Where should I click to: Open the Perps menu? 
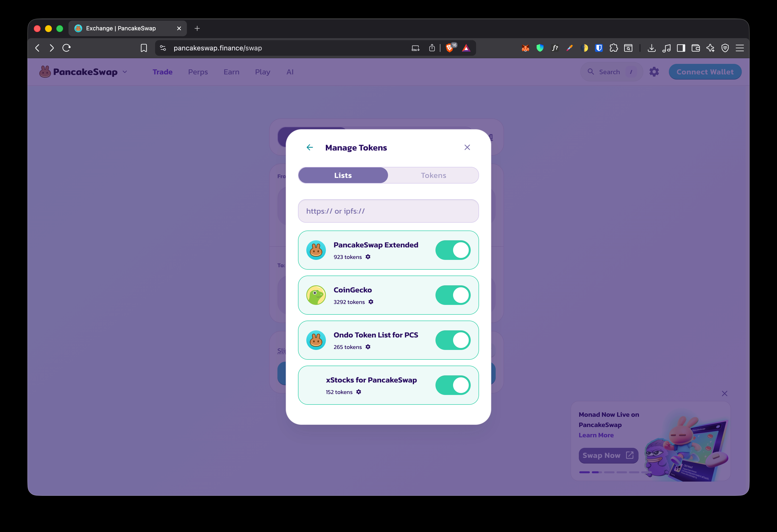[198, 72]
